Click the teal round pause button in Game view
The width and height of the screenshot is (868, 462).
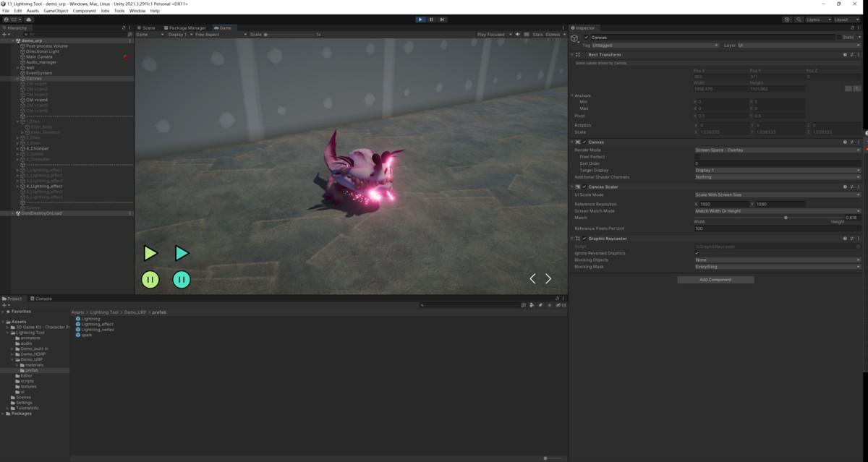click(x=182, y=279)
